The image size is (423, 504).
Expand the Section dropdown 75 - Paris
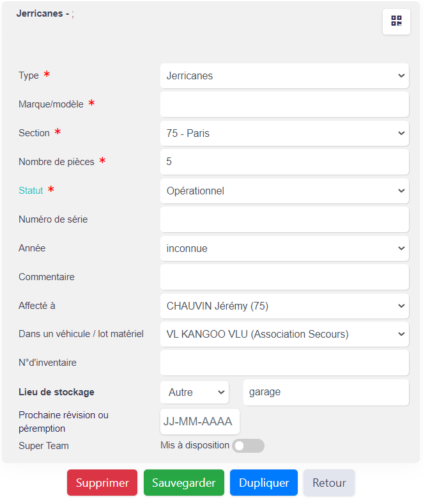(x=284, y=133)
